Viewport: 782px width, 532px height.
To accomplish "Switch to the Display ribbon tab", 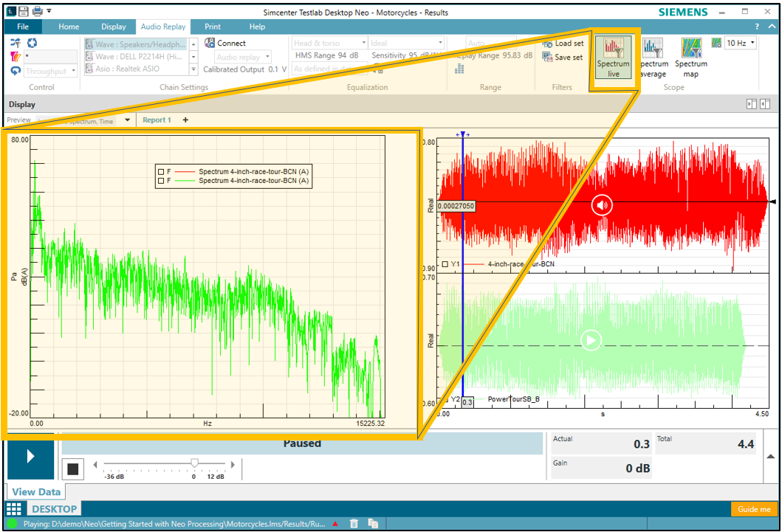I will (114, 27).
